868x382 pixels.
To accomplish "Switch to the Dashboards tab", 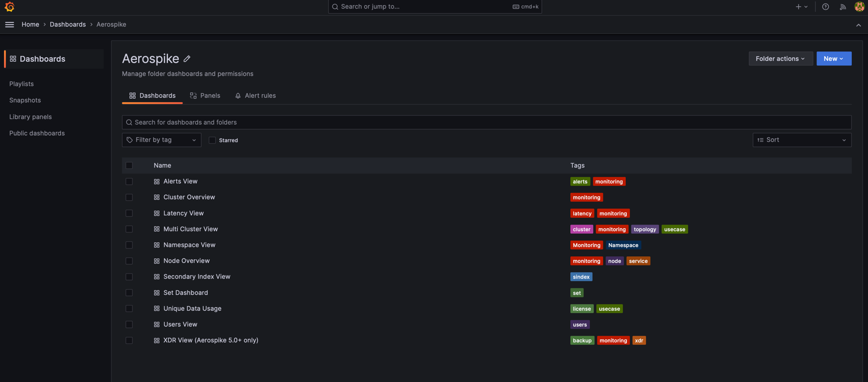I will pyautogui.click(x=152, y=96).
